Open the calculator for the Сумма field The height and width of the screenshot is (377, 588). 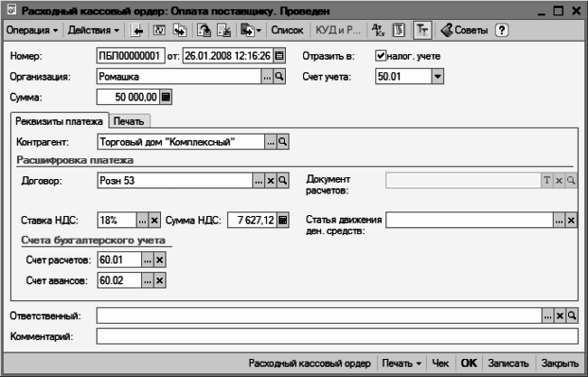click(166, 97)
